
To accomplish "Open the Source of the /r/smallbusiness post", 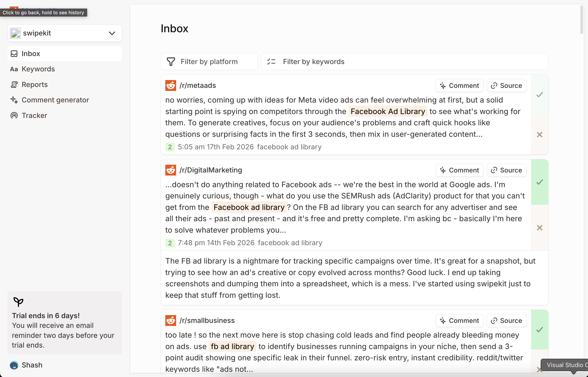I will tap(506, 321).
